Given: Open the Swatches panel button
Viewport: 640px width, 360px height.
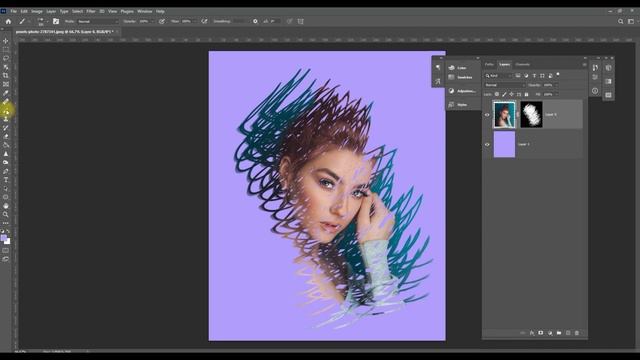Looking at the screenshot, I should 462,77.
